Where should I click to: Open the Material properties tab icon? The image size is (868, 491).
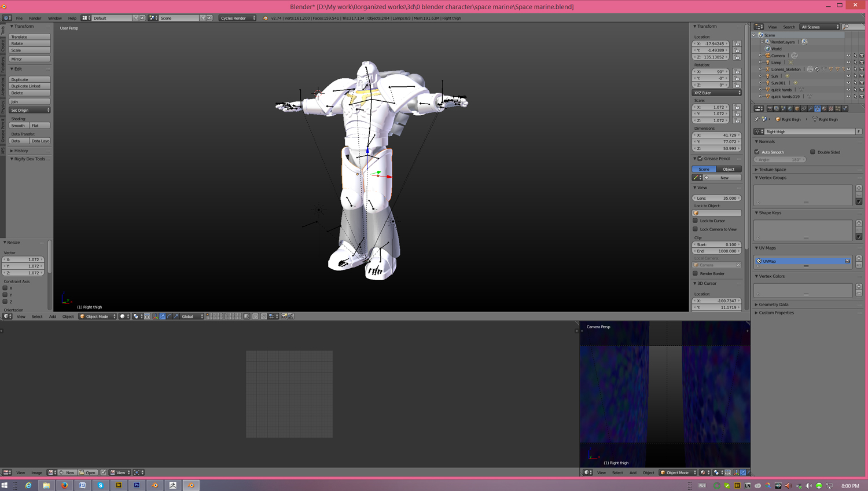tap(825, 108)
